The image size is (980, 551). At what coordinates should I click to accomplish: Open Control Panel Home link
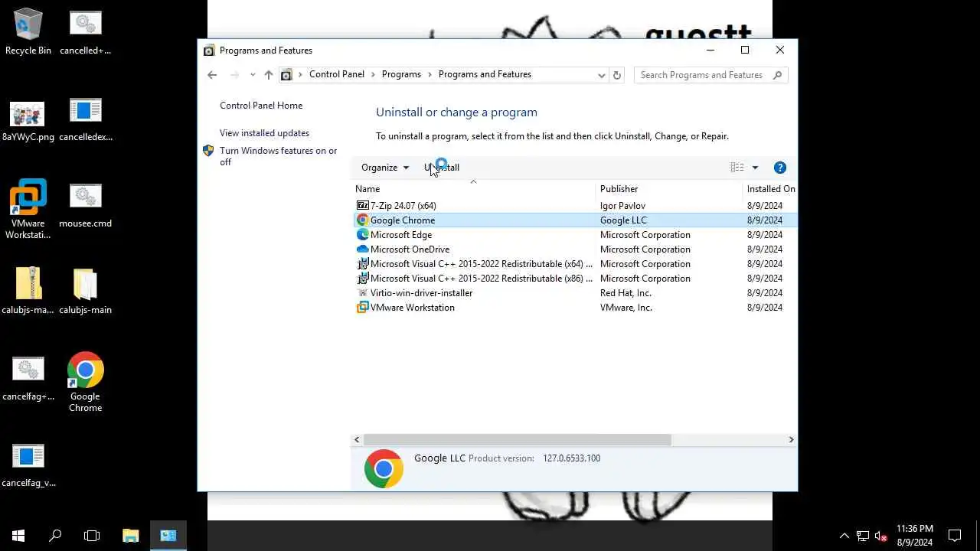(261, 106)
